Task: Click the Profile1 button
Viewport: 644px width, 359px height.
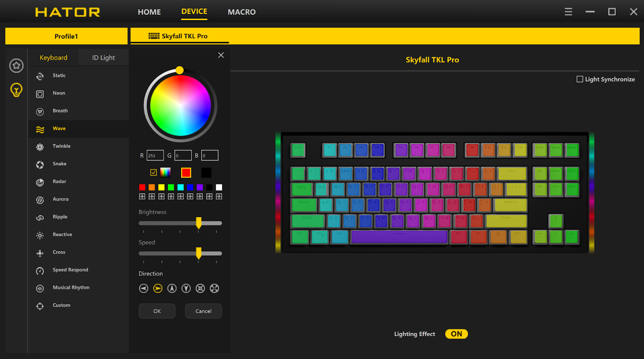Action: (66, 36)
